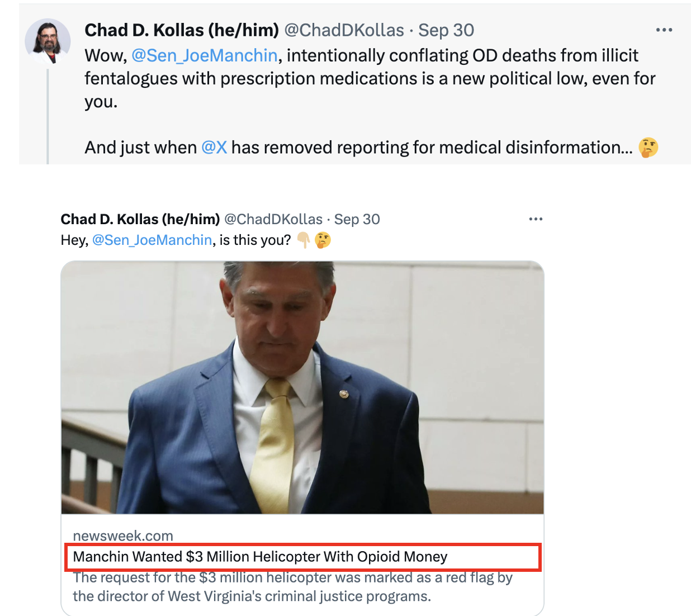The image size is (691, 616).
Task: Click the article description about the red flag
Action: pyautogui.click(x=292, y=587)
